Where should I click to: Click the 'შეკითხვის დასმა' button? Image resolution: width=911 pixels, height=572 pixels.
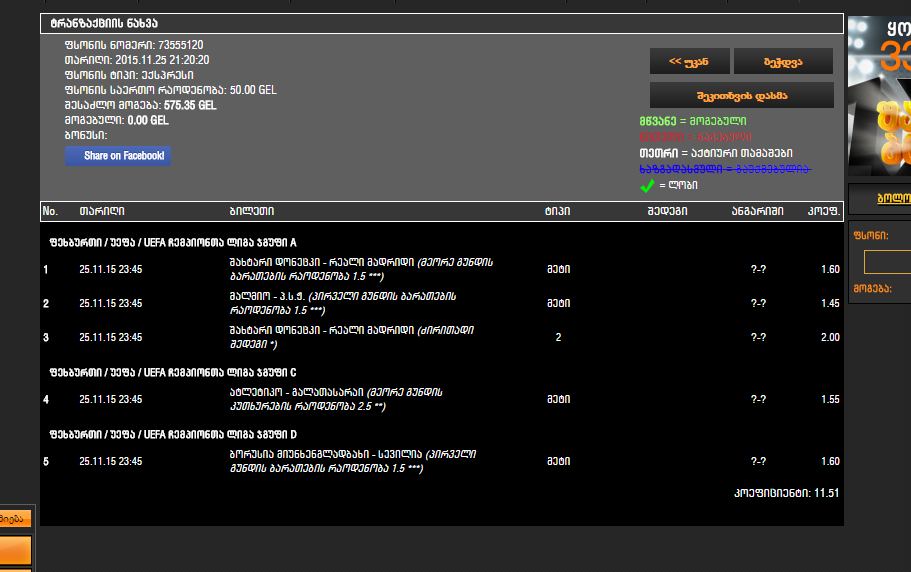[742, 95]
